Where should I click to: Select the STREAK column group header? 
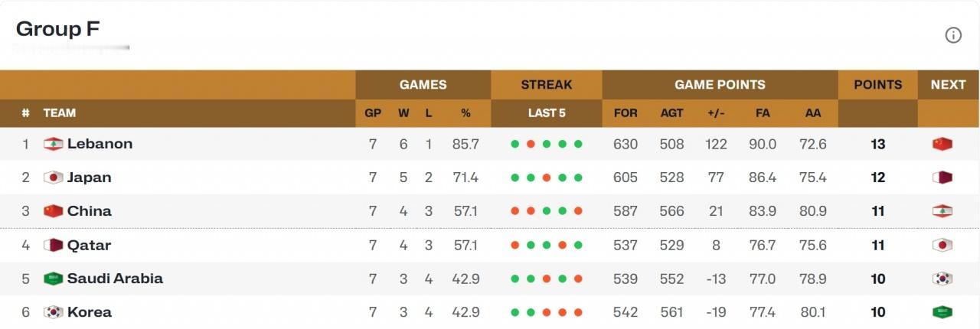(547, 85)
